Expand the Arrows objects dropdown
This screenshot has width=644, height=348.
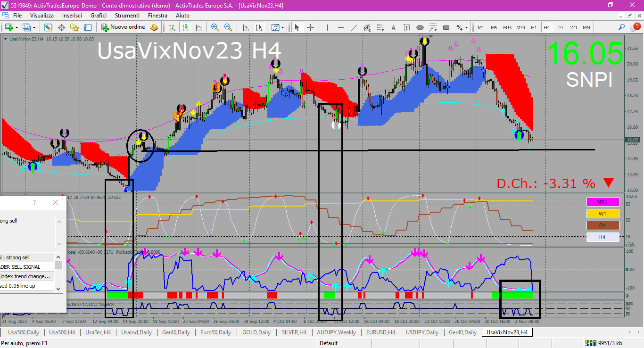point(467,27)
